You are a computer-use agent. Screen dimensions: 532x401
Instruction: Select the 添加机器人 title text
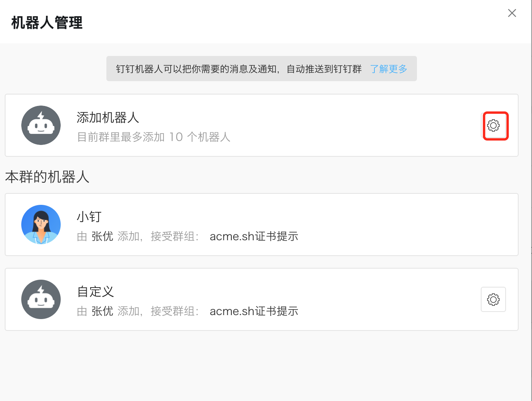coord(108,117)
